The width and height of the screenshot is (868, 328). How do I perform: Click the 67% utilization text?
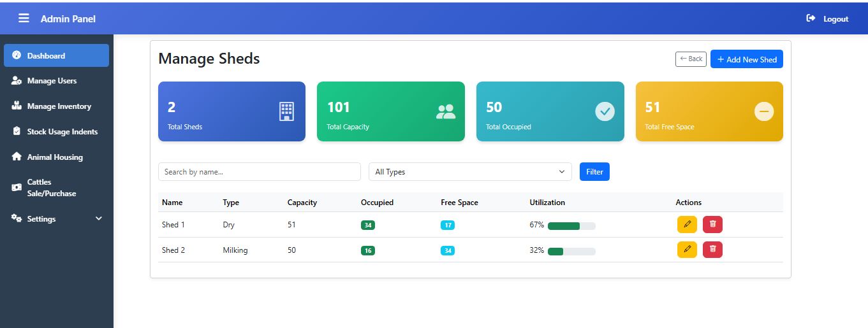(536, 225)
